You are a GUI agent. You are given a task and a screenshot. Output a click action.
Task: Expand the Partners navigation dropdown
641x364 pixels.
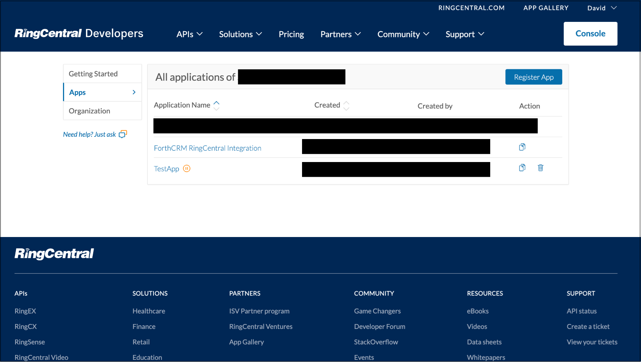(341, 34)
